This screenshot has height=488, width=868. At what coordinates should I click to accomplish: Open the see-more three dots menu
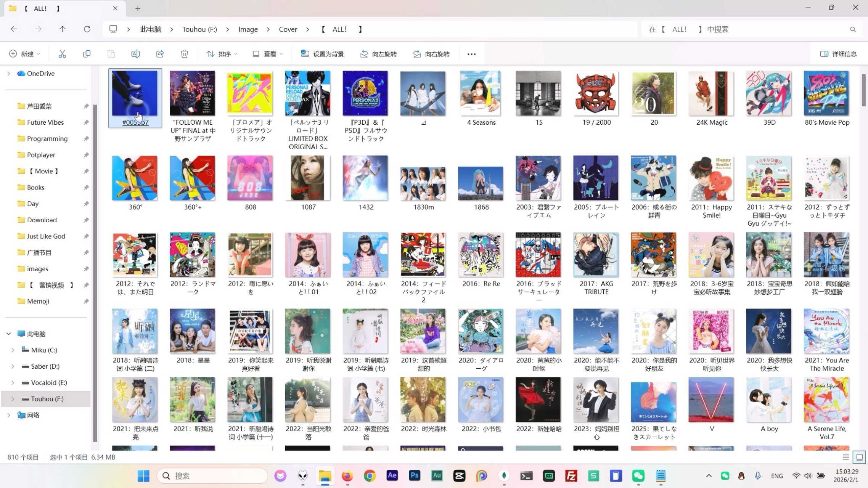[x=471, y=54]
